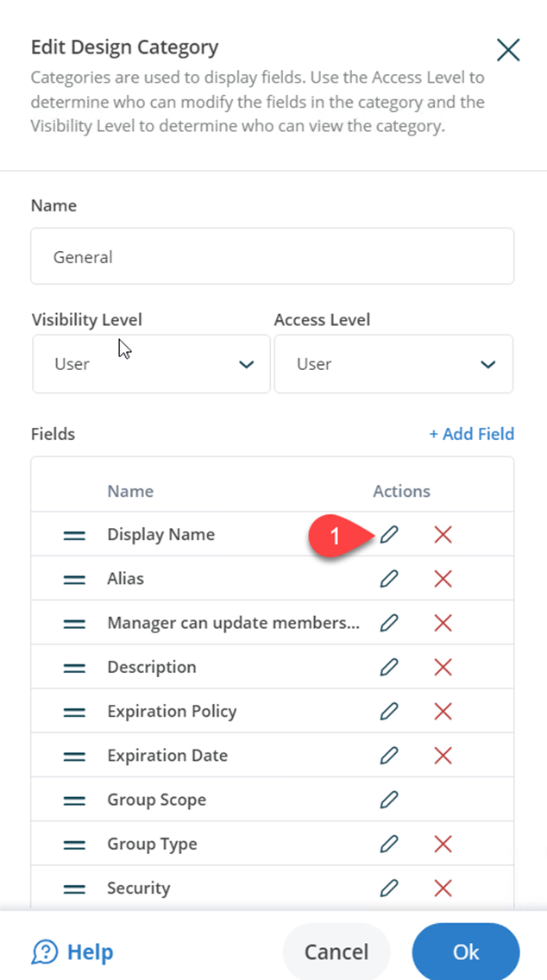Click the Actions column header
The image size is (547, 980).
pos(401,491)
